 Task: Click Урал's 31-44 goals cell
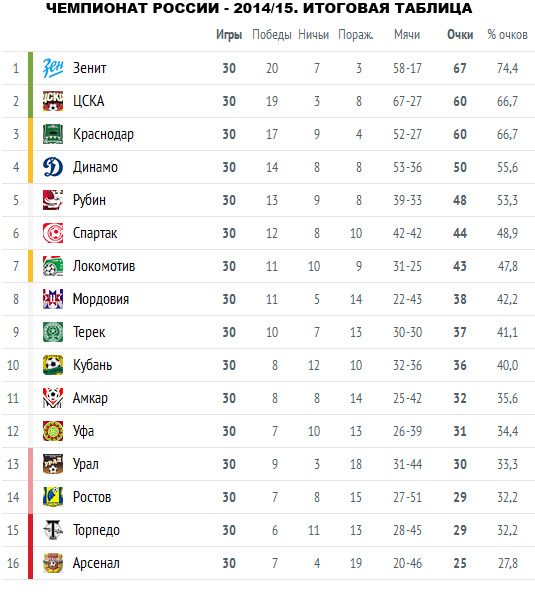click(407, 464)
